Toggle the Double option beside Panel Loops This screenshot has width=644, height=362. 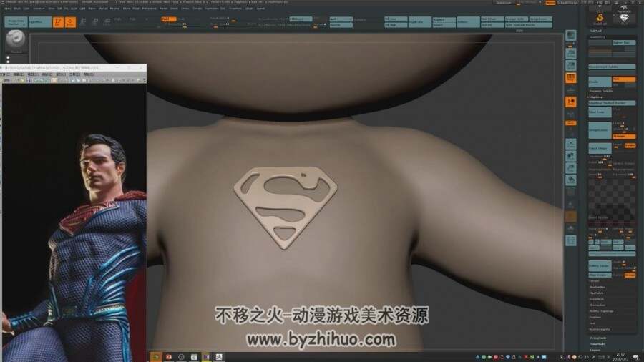point(630,145)
